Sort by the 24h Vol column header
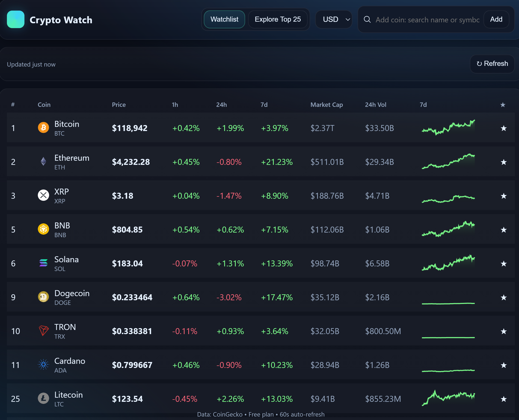 [375, 105]
